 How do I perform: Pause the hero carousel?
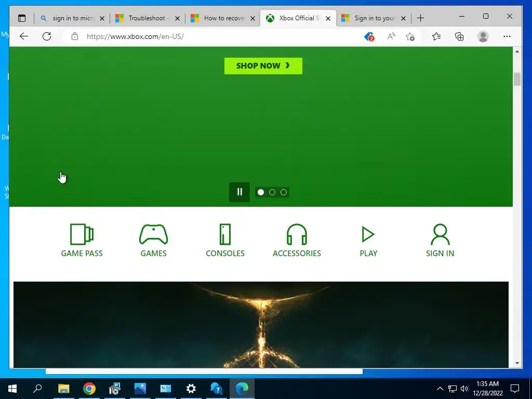coord(240,192)
